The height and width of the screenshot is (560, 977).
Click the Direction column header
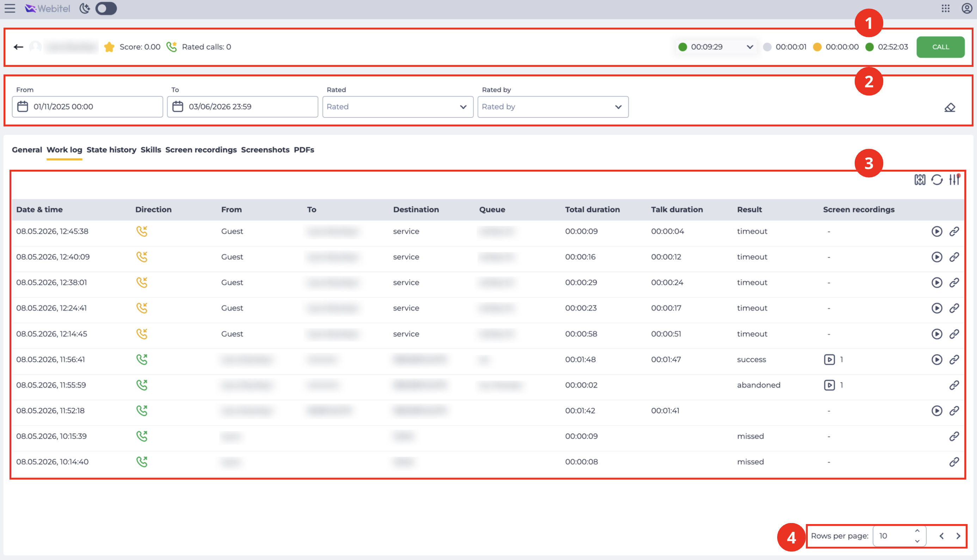(154, 210)
